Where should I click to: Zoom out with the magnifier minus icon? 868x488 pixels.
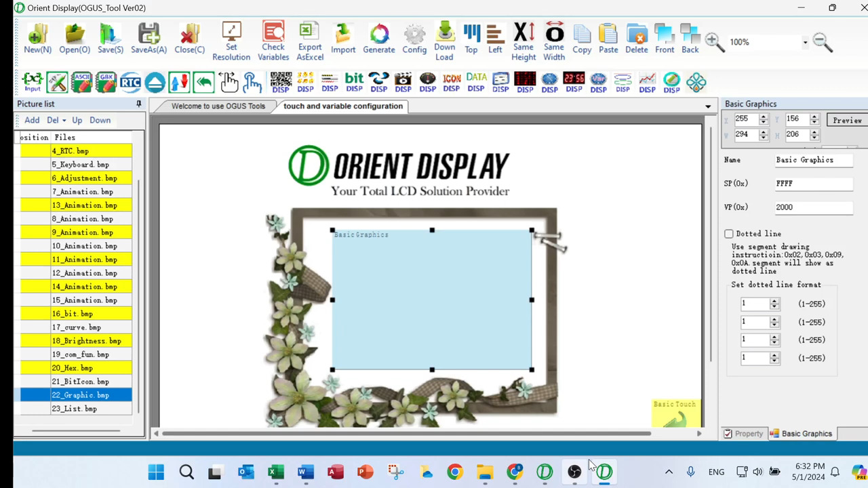tap(823, 42)
